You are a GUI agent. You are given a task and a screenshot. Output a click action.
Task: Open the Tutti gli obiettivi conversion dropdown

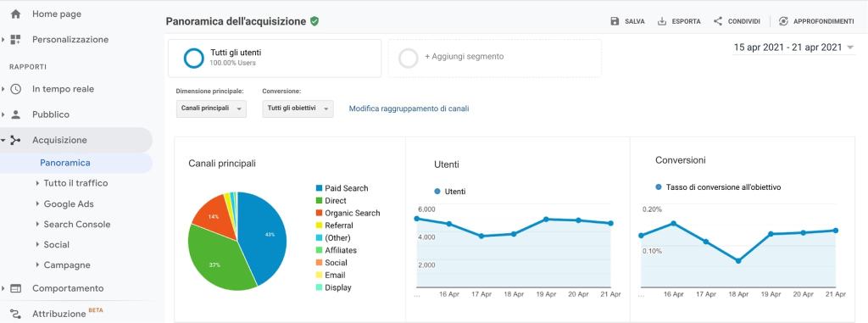click(x=298, y=109)
